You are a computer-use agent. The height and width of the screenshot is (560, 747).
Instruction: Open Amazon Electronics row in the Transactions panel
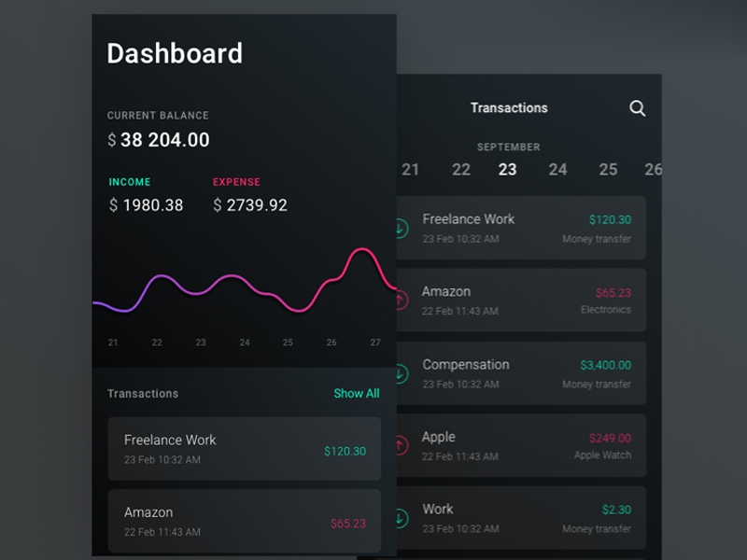[521, 300]
